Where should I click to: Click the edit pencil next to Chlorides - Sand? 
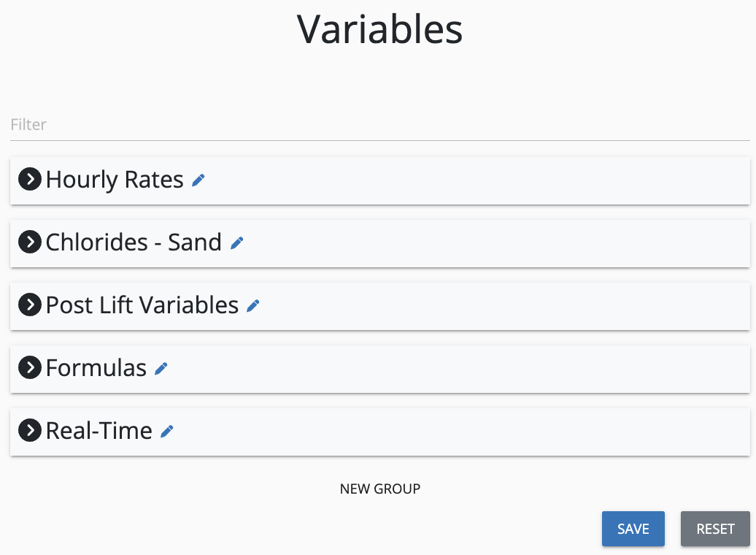click(x=236, y=242)
